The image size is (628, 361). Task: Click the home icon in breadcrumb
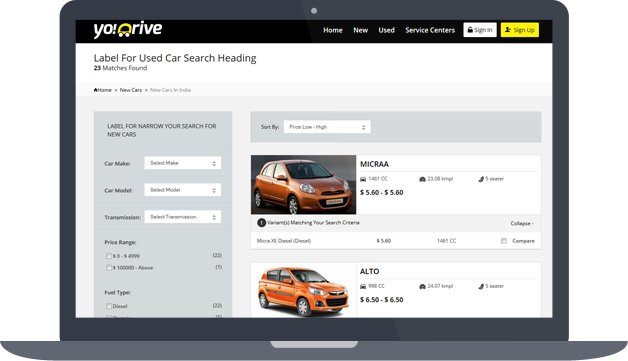[x=95, y=90]
